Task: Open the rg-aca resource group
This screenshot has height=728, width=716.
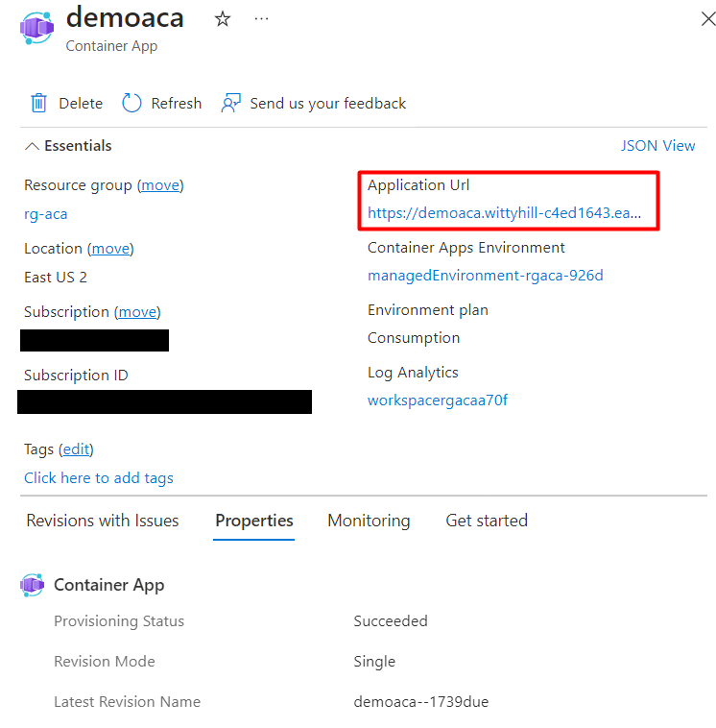Action: point(45,214)
